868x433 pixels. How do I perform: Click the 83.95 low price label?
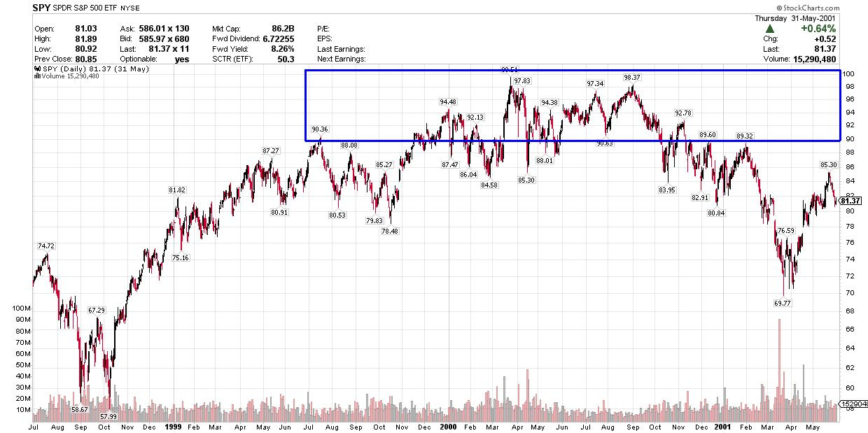coord(666,190)
